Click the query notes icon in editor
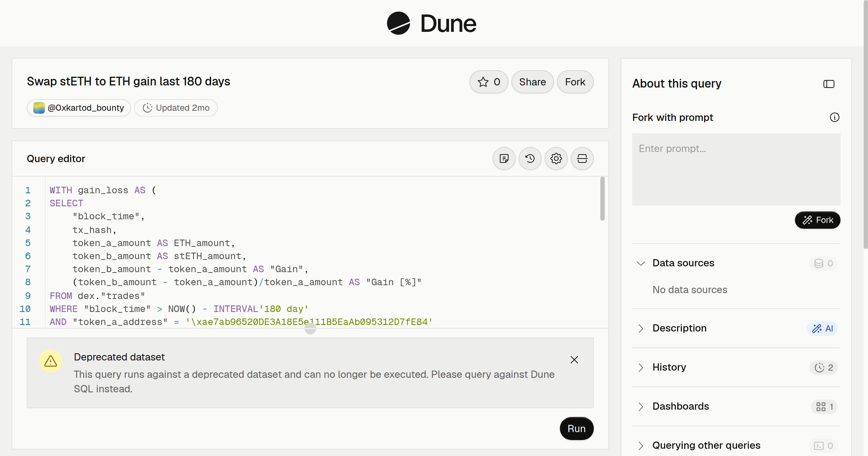 pyautogui.click(x=504, y=159)
